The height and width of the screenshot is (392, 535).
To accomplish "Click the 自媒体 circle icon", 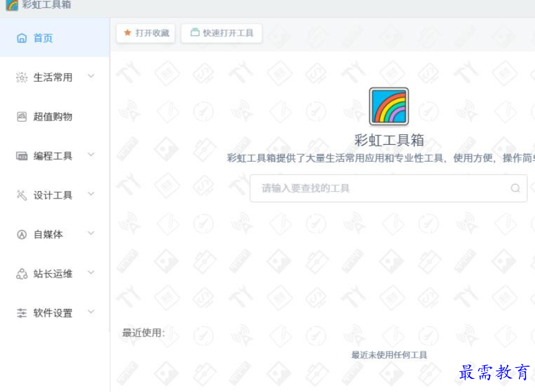I will click(21, 235).
